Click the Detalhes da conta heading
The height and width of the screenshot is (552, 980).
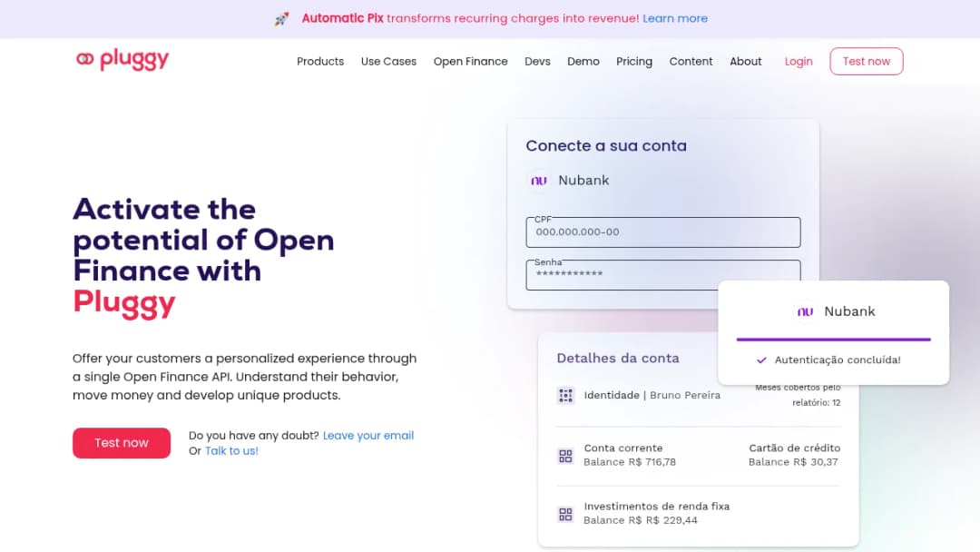pyautogui.click(x=618, y=359)
